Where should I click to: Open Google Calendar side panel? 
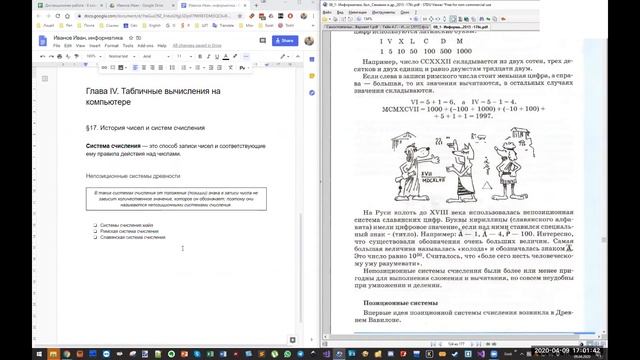tap(312, 60)
